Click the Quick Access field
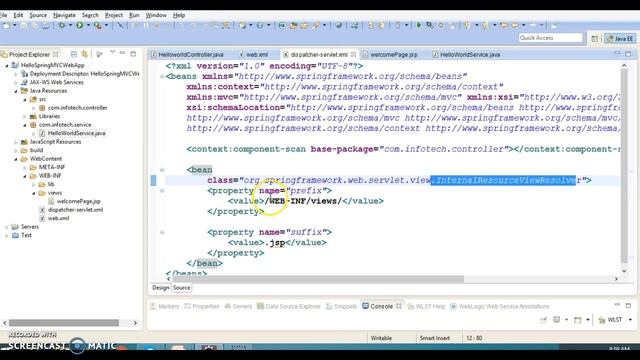The height and width of the screenshot is (360, 640). pos(550,38)
